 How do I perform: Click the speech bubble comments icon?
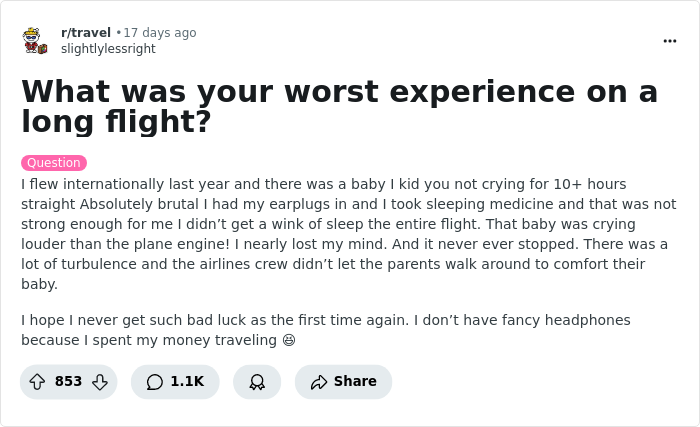pyautogui.click(x=154, y=382)
